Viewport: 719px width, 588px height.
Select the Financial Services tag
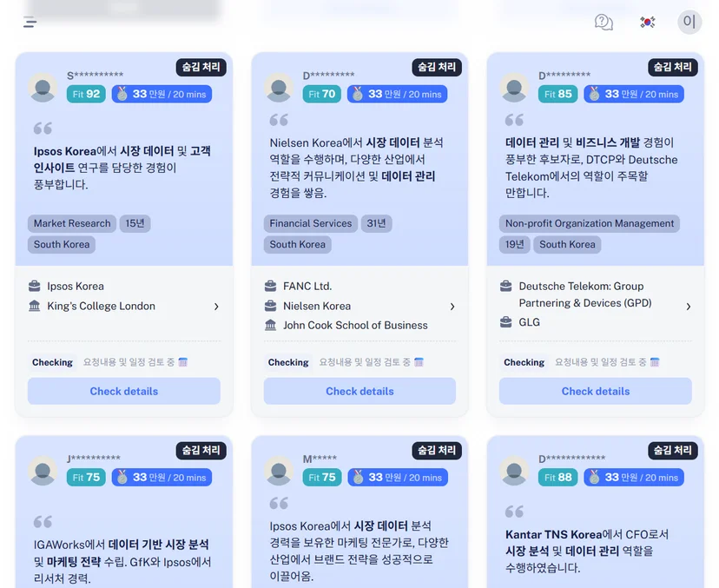[x=310, y=223]
